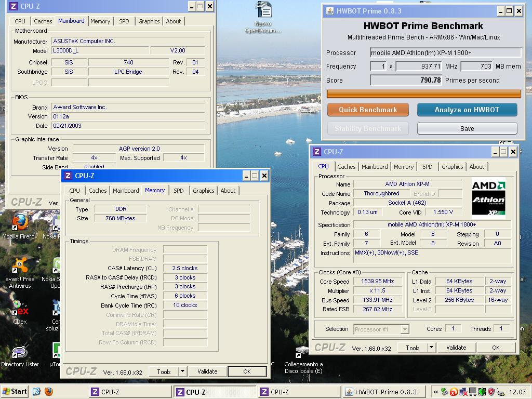Click the memory size value 768 MBytes
Image resolution: width=532 pixels, height=399 pixels.
pyautogui.click(x=121, y=218)
